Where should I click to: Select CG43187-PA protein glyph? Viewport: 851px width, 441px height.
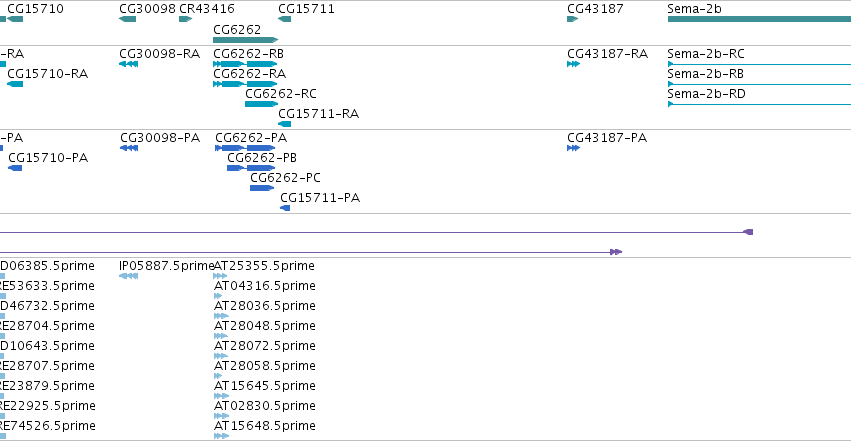click(x=574, y=148)
